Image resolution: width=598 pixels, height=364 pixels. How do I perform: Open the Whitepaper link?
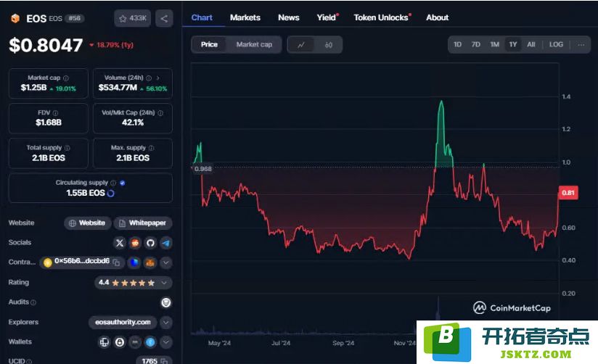(143, 223)
